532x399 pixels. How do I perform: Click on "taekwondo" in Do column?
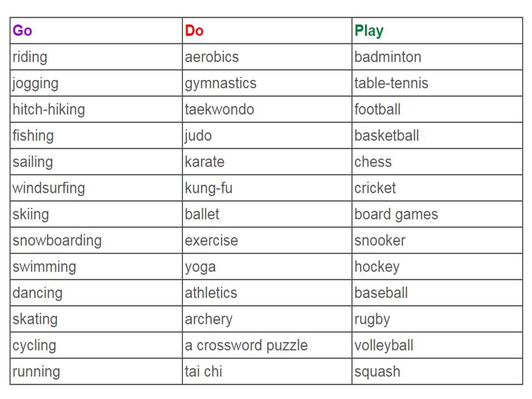click(219, 109)
